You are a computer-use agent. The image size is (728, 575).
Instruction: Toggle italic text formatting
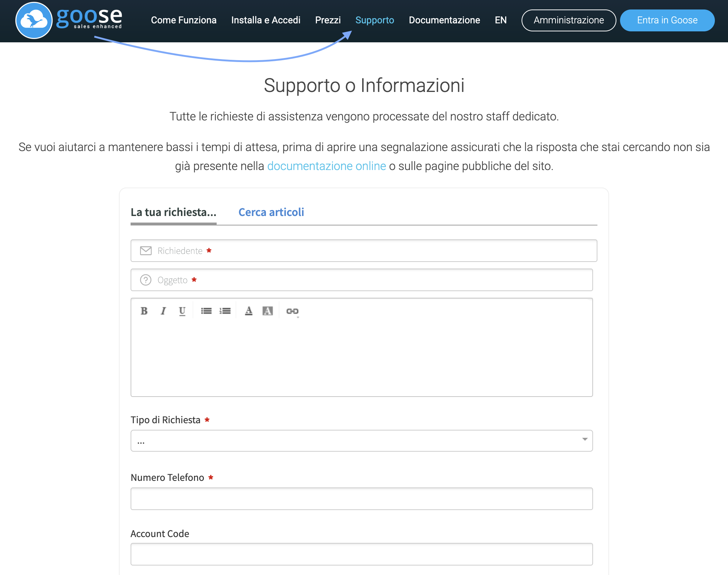(163, 311)
